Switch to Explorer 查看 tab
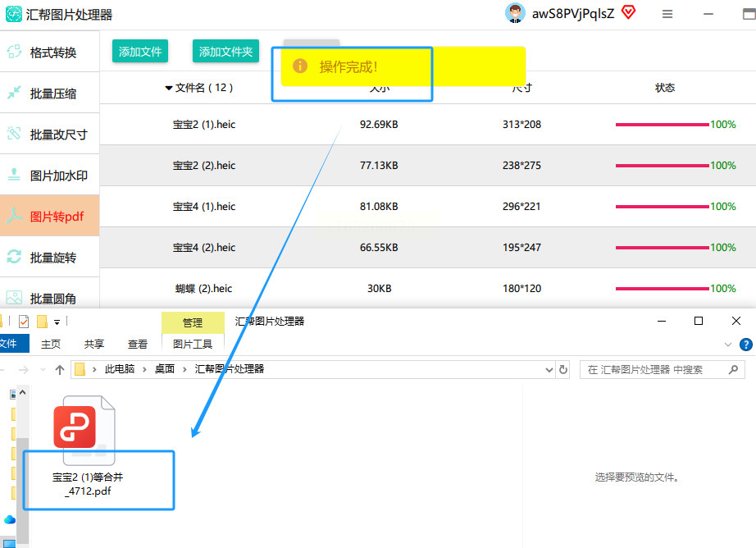 [x=138, y=344]
